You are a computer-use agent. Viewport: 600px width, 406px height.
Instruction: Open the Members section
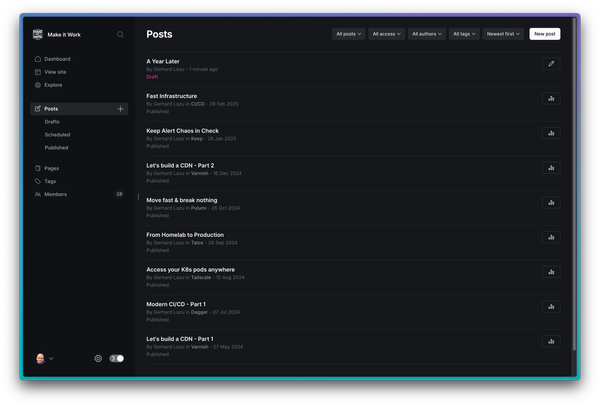coord(55,194)
